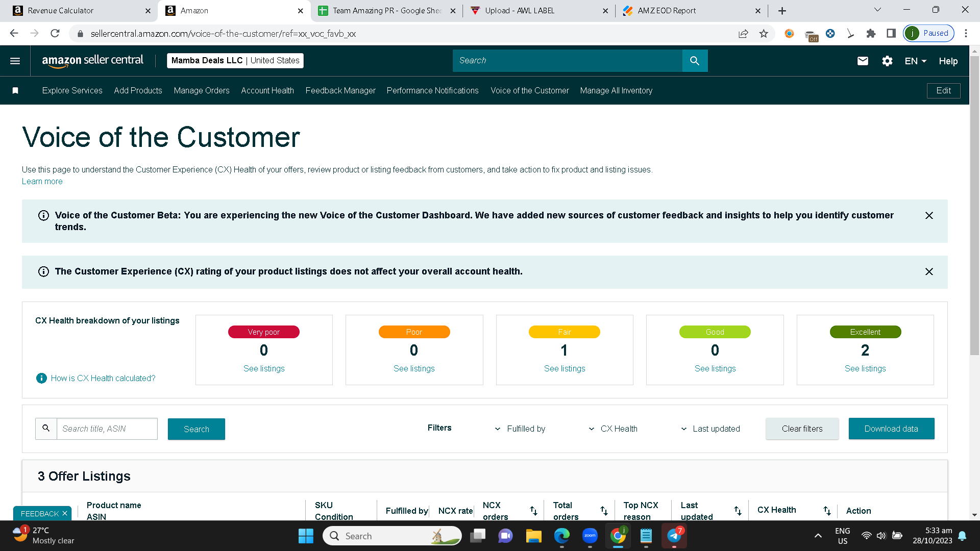Click the Clear filters button
This screenshot has width=980, height=551.
coord(802,429)
